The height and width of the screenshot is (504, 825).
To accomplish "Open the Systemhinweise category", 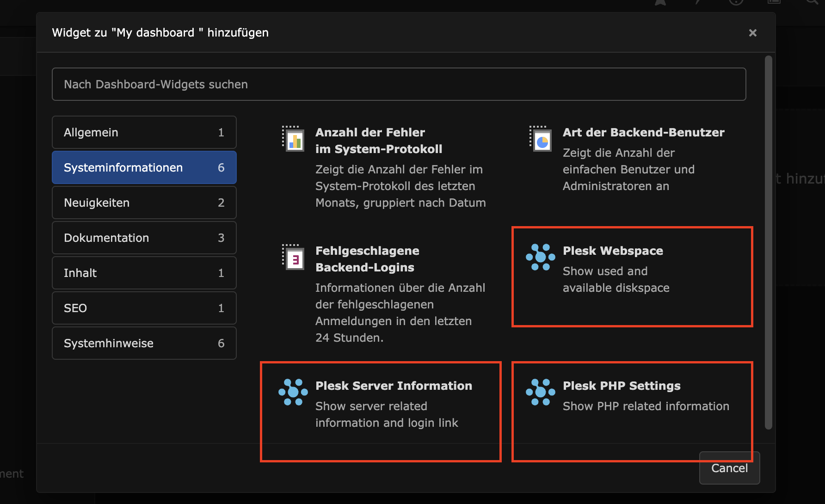I will (144, 343).
